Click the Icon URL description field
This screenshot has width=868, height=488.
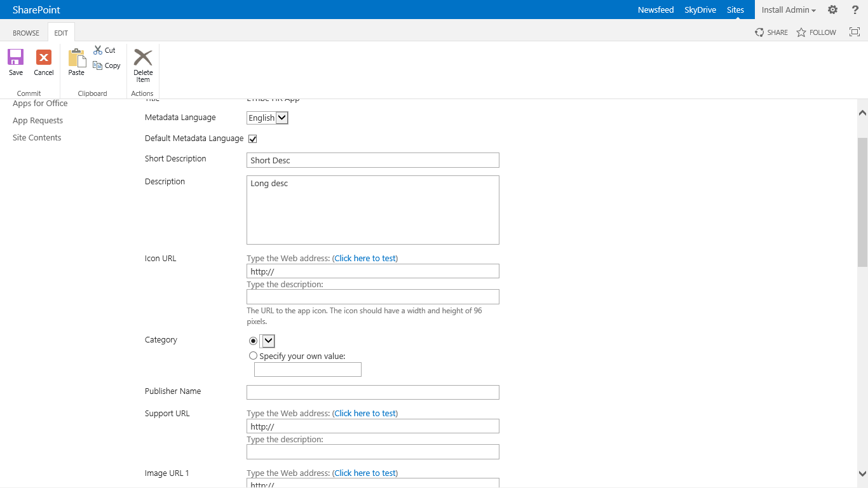click(373, 297)
